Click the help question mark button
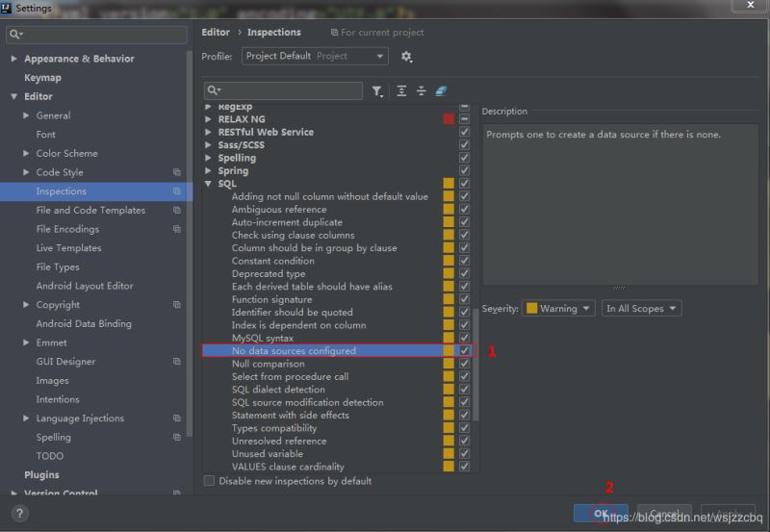770x532 pixels. pos(19,514)
